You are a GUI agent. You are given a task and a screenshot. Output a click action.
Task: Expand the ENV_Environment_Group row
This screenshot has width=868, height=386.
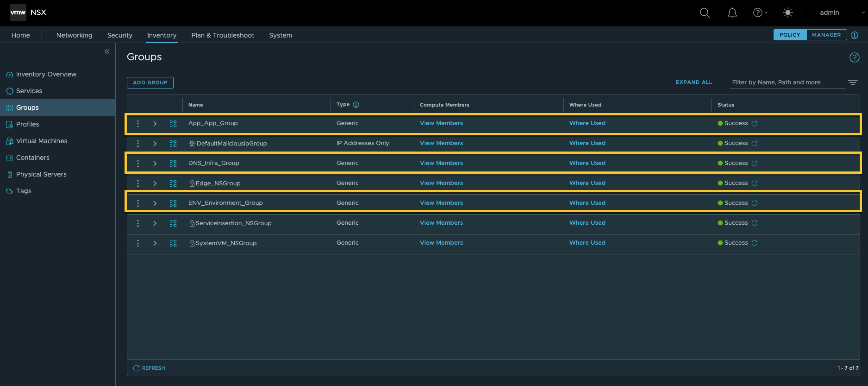tap(155, 203)
